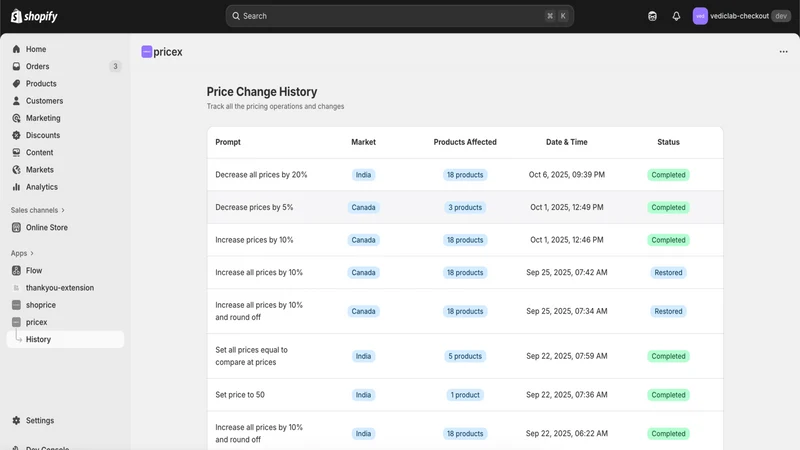This screenshot has width=800, height=450.
Task: Expand the Apps section chevron
Action: point(32,253)
